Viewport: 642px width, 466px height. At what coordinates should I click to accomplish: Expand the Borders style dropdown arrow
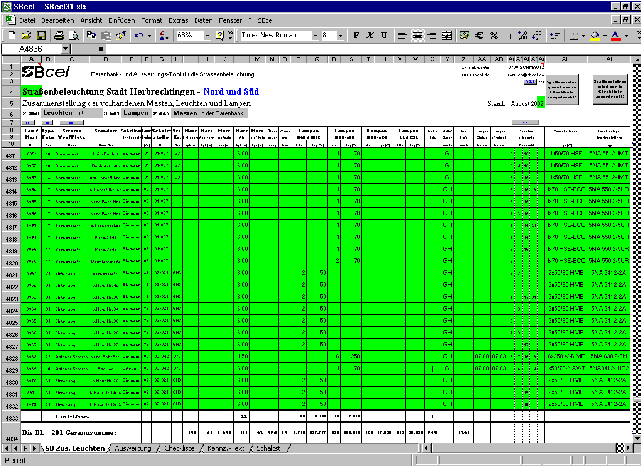pyautogui.click(x=583, y=36)
